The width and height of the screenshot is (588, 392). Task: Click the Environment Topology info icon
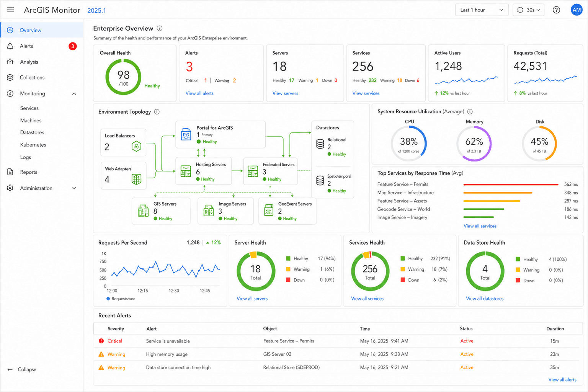pyautogui.click(x=157, y=112)
